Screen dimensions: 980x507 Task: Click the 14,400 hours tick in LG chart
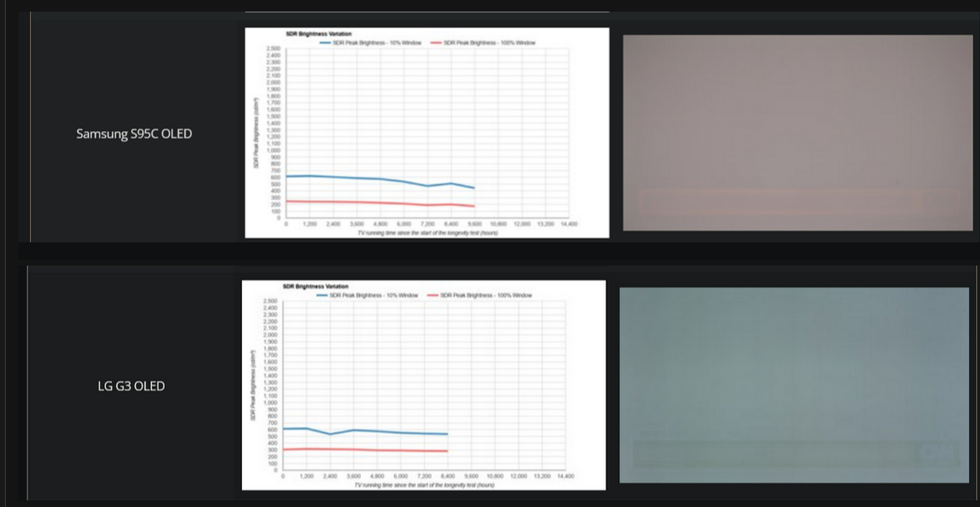(x=565, y=476)
